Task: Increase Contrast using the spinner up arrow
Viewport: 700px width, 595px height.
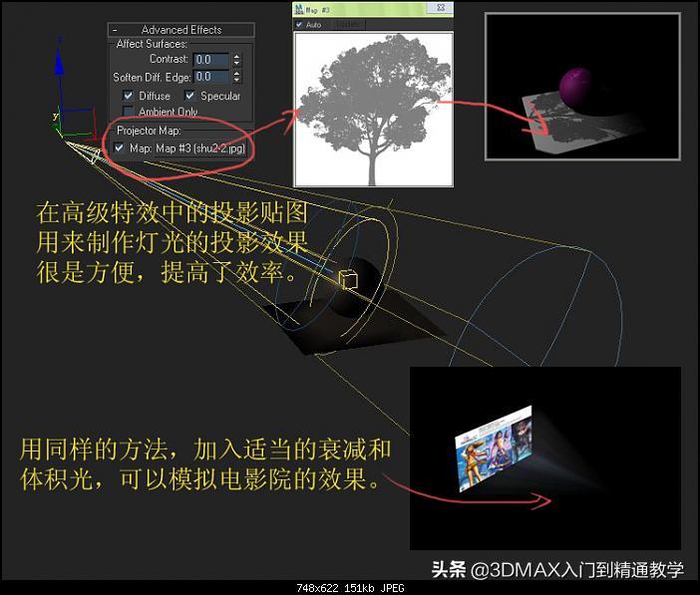Action: (237, 56)
